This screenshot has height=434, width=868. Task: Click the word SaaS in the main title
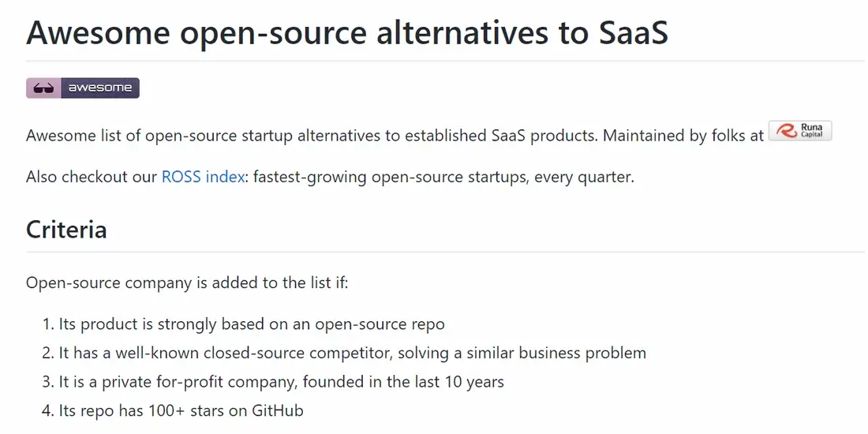click(634, 32)
